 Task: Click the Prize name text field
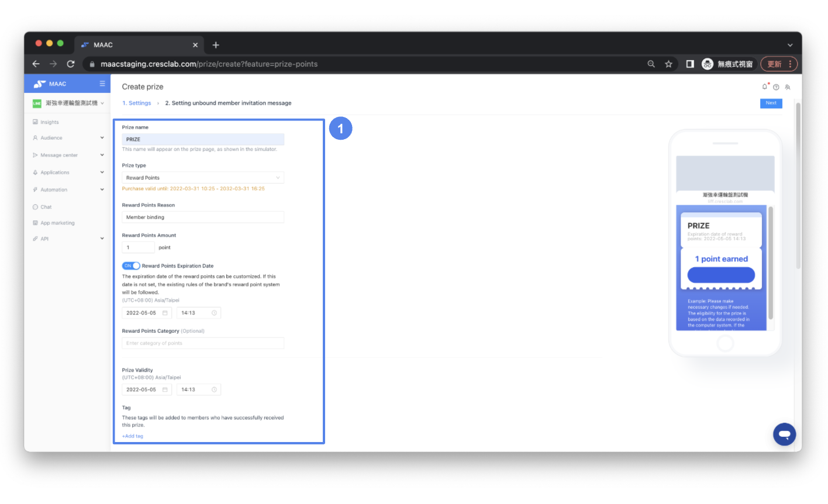point(202,139)
